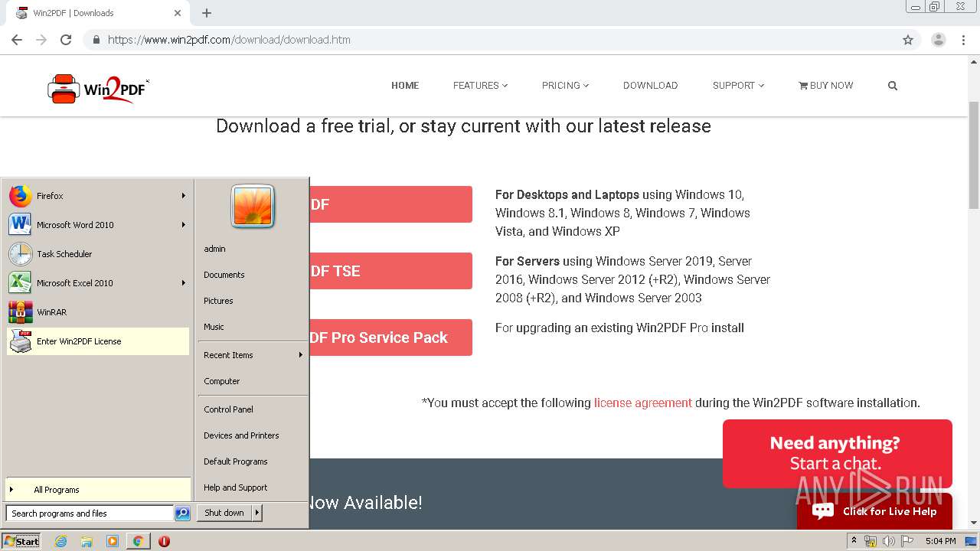The height and width of the screenshot is (551, 980).
Task: Open Windows Explorer from the taskbar
Action: pos(87,541)
